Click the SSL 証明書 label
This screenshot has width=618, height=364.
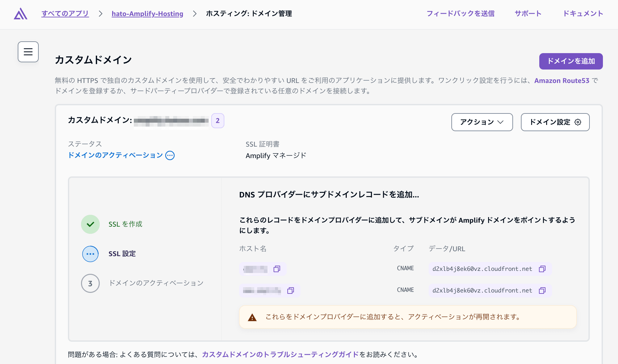point(262,144)
